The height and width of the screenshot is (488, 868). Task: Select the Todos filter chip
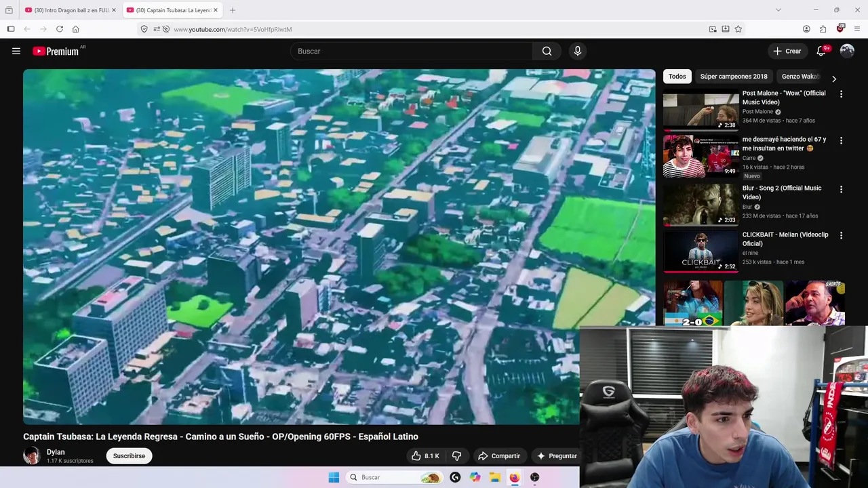click(x=677, y=77)
